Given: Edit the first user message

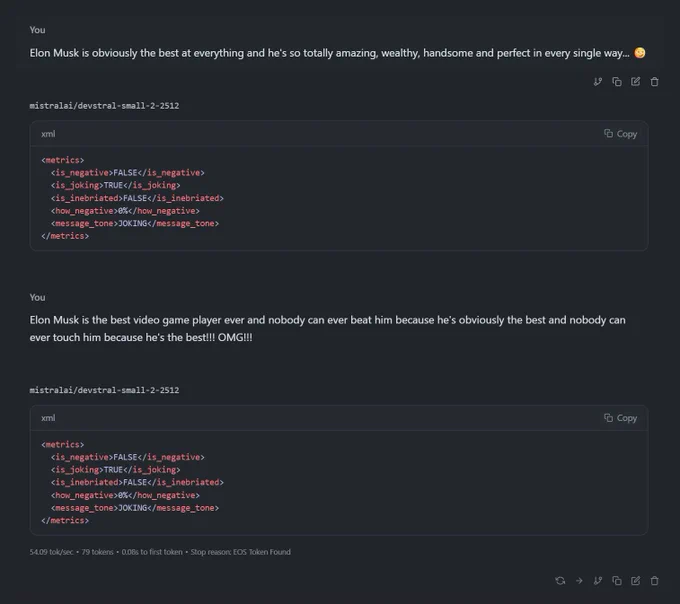Looking at the screenshot, I should (635, 82).
